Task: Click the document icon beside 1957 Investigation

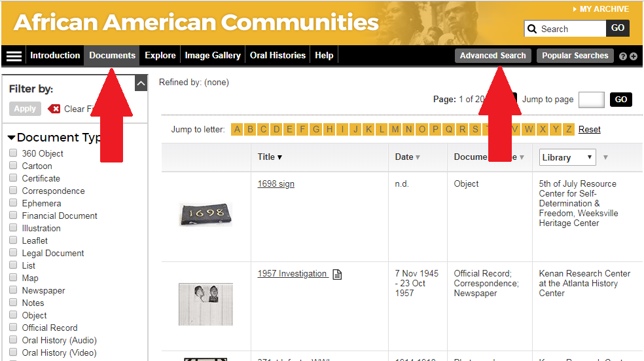Action: [337, 274]
